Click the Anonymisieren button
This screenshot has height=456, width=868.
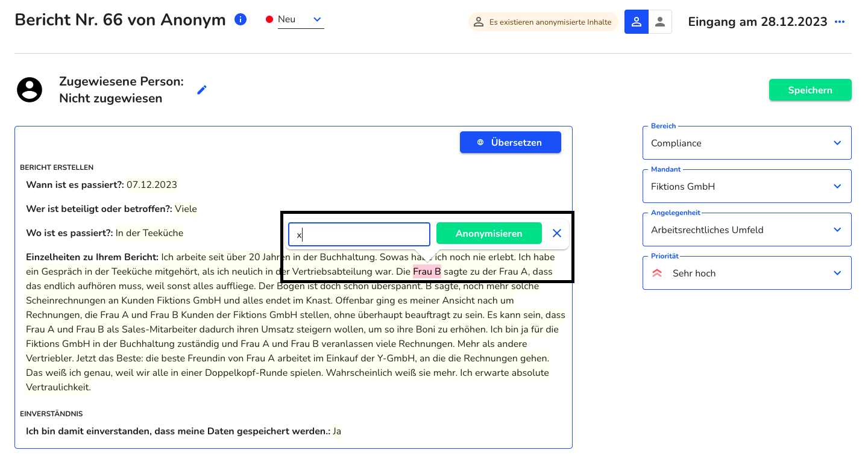coord(489,233)
